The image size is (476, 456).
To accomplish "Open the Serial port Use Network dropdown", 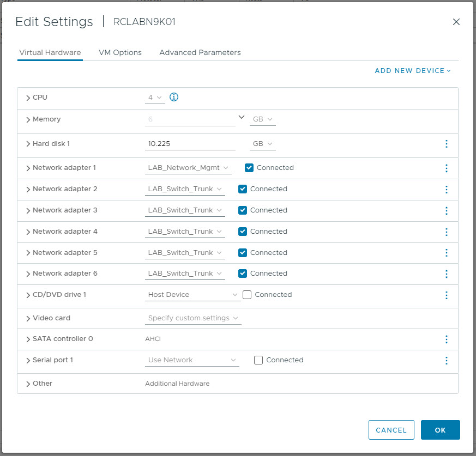I will (192, 360).
